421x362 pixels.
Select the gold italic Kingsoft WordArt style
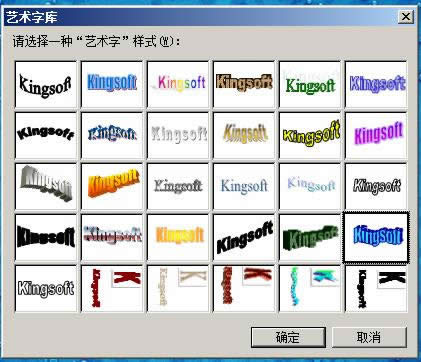[x=244, y=135]
